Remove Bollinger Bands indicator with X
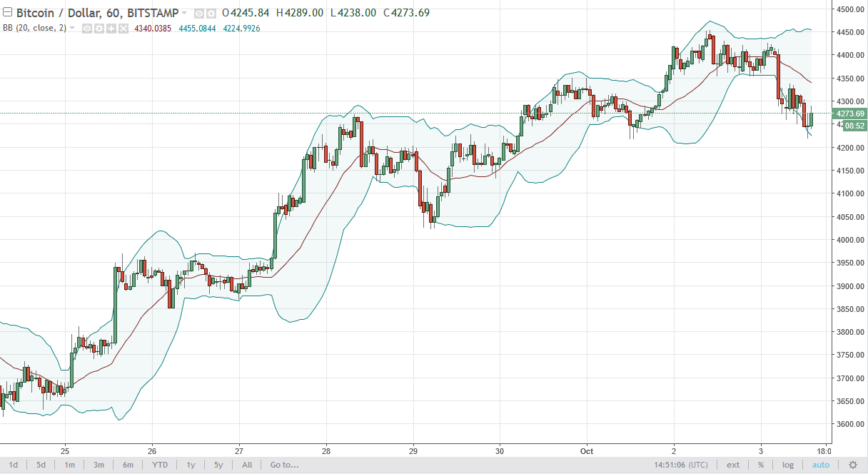Image resolution: width=868 pixels, height=474 pixels. coord(123,29)
